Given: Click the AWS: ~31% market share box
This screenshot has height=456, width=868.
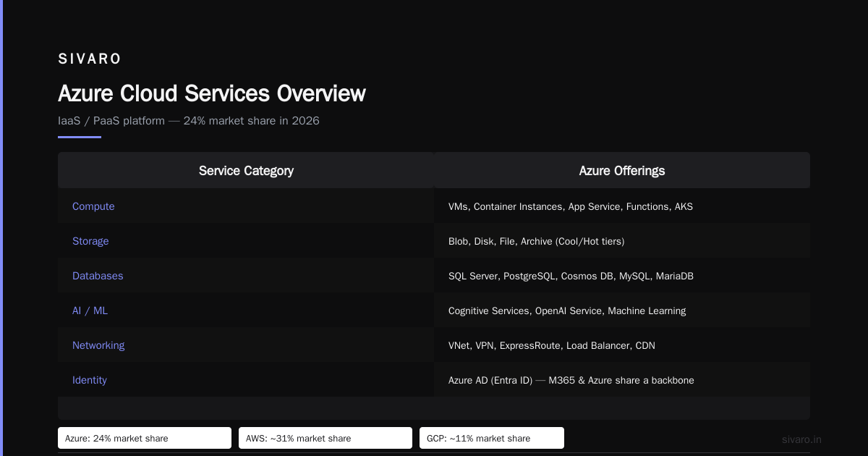Looking at the screenshot, I should (x=325, y=438).
